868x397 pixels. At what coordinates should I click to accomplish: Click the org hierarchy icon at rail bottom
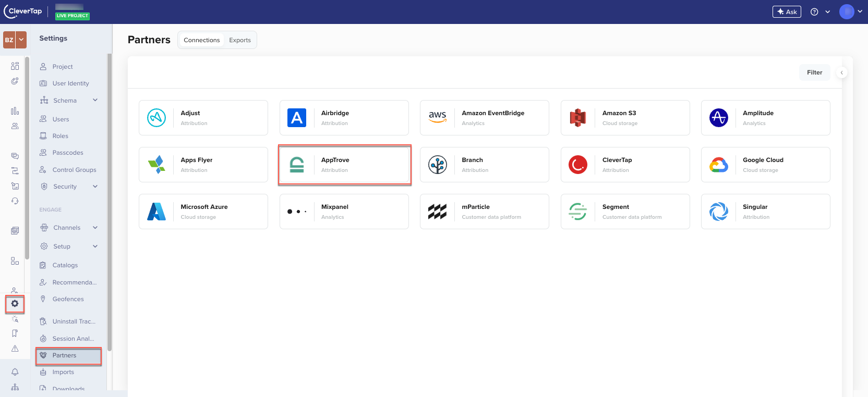[x=15, y=387]
